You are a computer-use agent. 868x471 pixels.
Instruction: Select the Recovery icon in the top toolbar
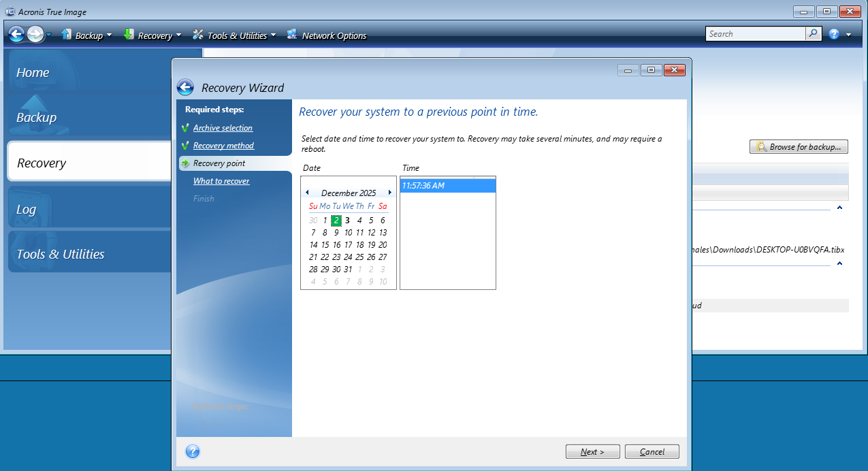click(129, 34)
